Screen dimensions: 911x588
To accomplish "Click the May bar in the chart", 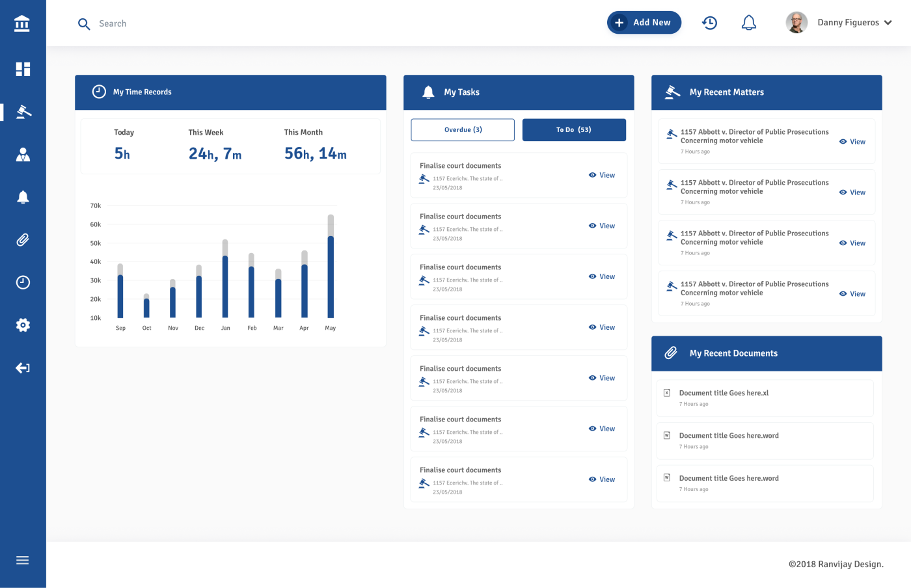I will pyautogui.click(x=331, y=273).
